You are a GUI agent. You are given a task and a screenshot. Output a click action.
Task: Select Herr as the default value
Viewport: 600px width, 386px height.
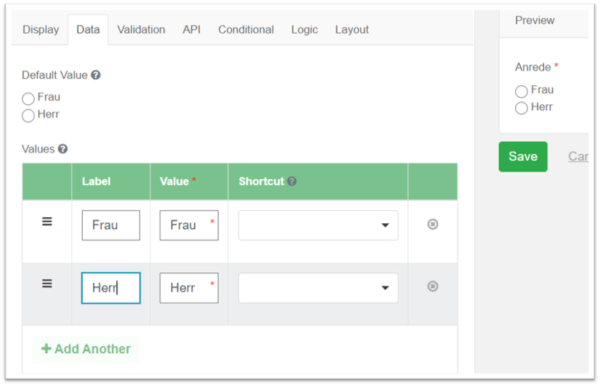(x=28, y=116)
